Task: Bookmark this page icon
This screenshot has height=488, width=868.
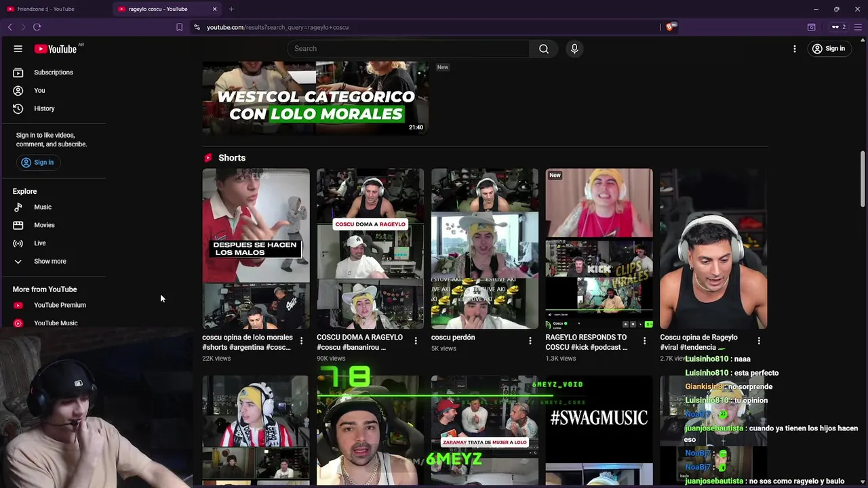Action: click(179, 27)
